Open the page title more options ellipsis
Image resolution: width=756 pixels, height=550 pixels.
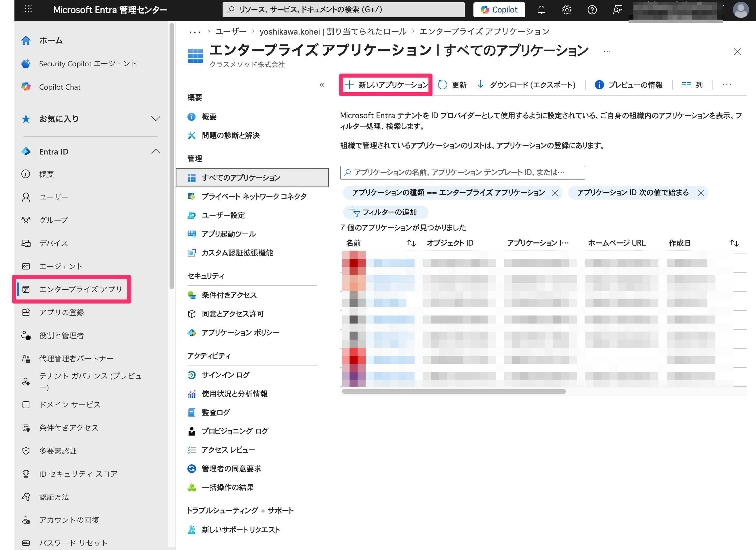click(607, 51)
